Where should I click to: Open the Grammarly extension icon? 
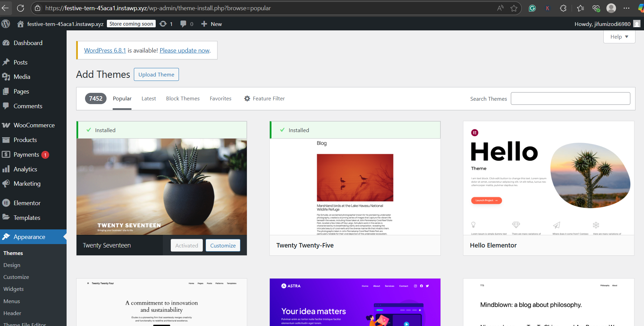click(x=532, y=8)
